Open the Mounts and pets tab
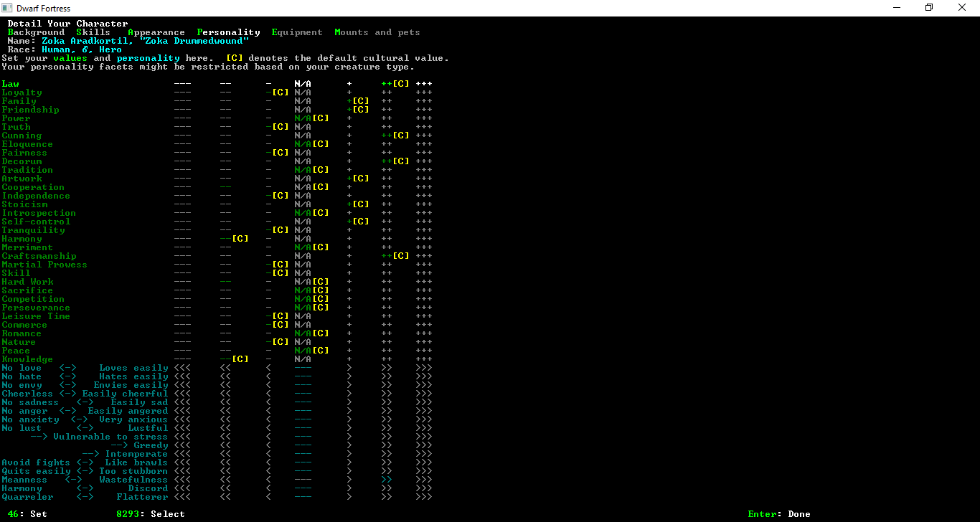The width and height of the screenshot is (980, 522). pyautogui.click(x=377, y=32)
